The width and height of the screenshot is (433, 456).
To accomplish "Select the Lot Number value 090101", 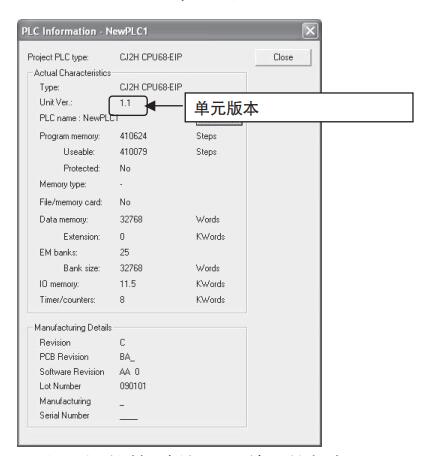I will tap(133, 386).
